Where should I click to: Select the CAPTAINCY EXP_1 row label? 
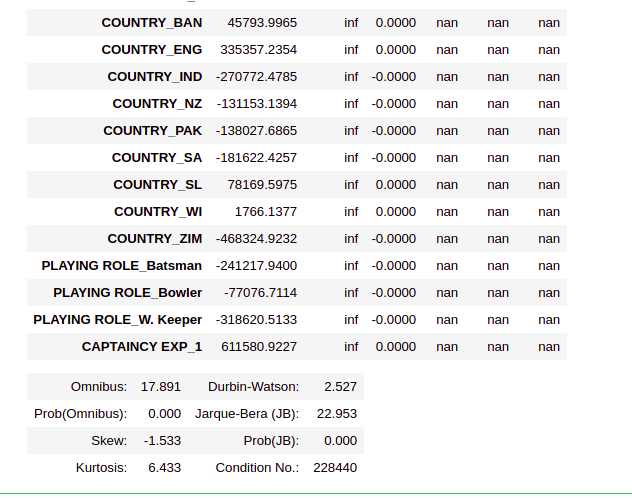coord(142,347)
